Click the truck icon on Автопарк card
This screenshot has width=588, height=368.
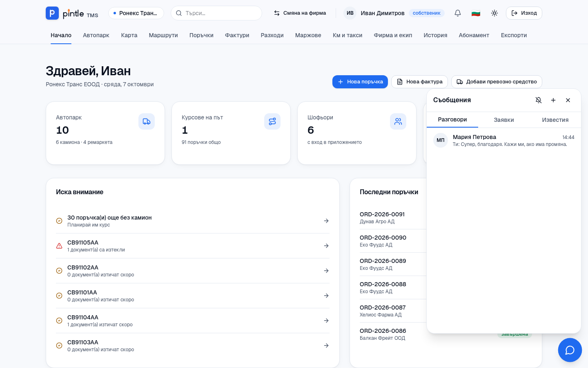[147, 121]
